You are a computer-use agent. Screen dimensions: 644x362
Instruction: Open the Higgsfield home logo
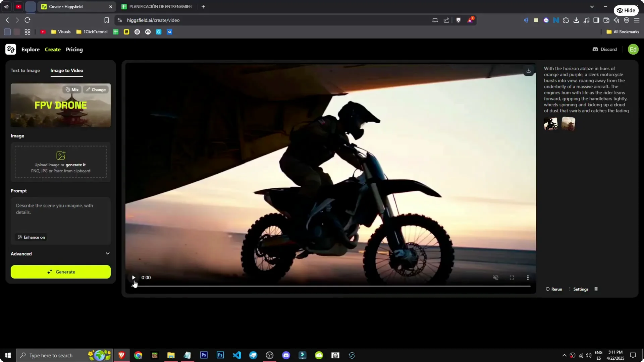click(x=10, y=49)
